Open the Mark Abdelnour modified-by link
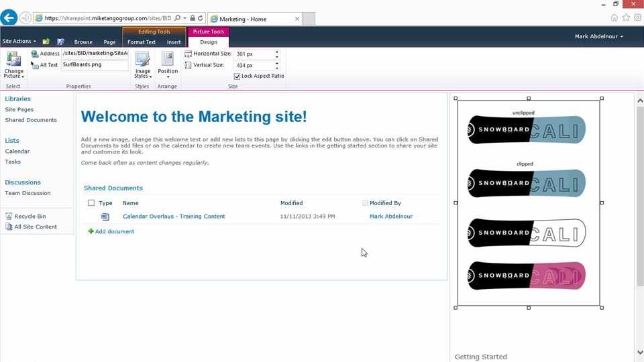 pos(391,217)
